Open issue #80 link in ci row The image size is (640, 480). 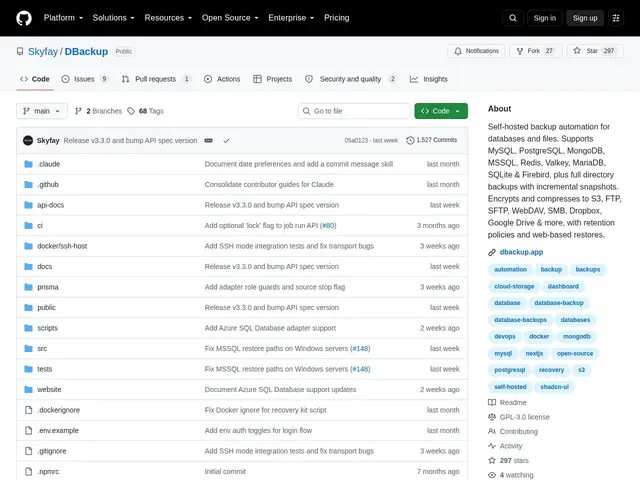[328, 225]
